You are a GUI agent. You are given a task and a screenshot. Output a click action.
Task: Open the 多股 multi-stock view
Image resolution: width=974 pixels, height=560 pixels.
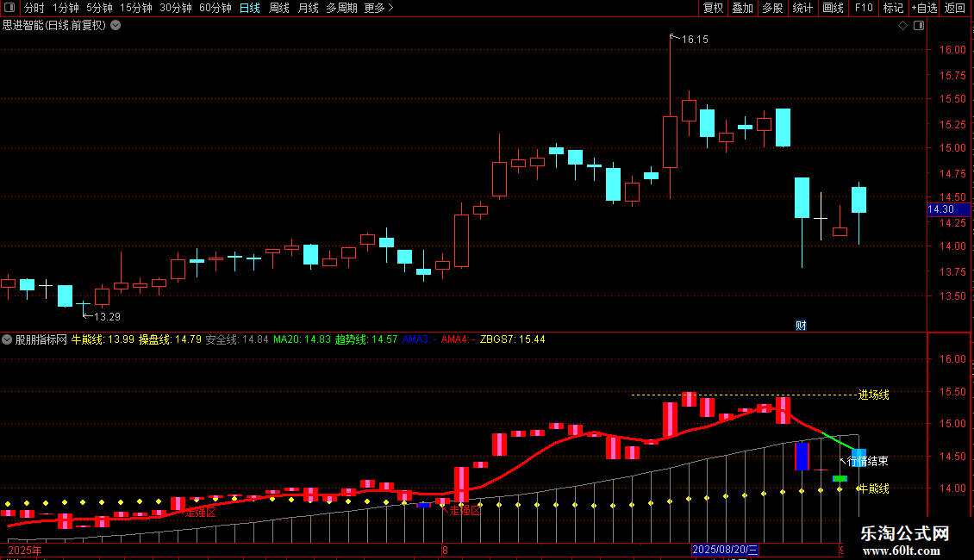772,8
